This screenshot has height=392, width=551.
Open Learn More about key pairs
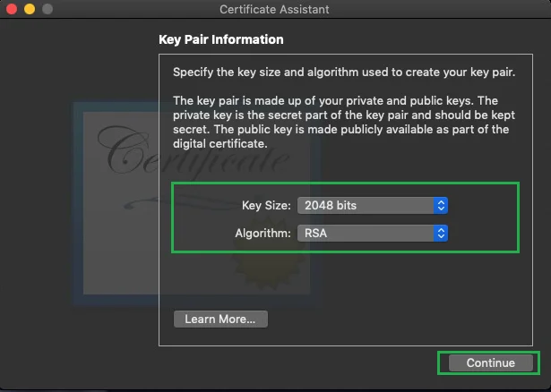(x=220, y=319)
